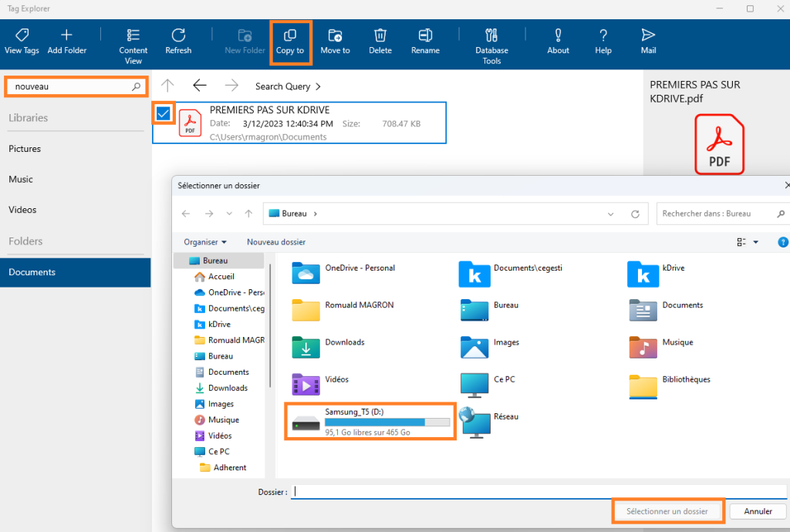Open the Videos library
Image resolution: width=790 pixels, height=532 pixels.
click(22, 210)
